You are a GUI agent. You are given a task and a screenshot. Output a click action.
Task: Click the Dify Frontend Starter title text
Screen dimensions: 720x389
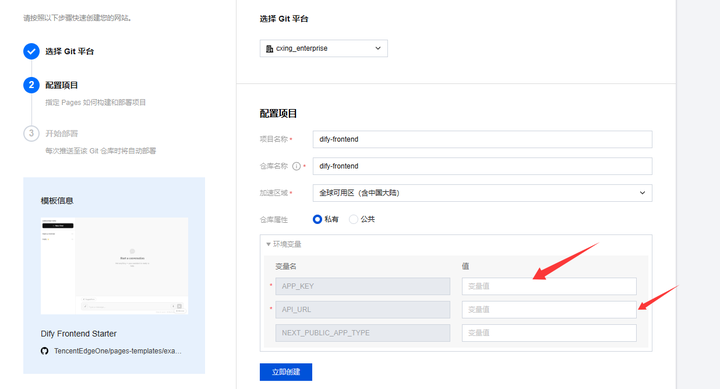tap(79, 333)
